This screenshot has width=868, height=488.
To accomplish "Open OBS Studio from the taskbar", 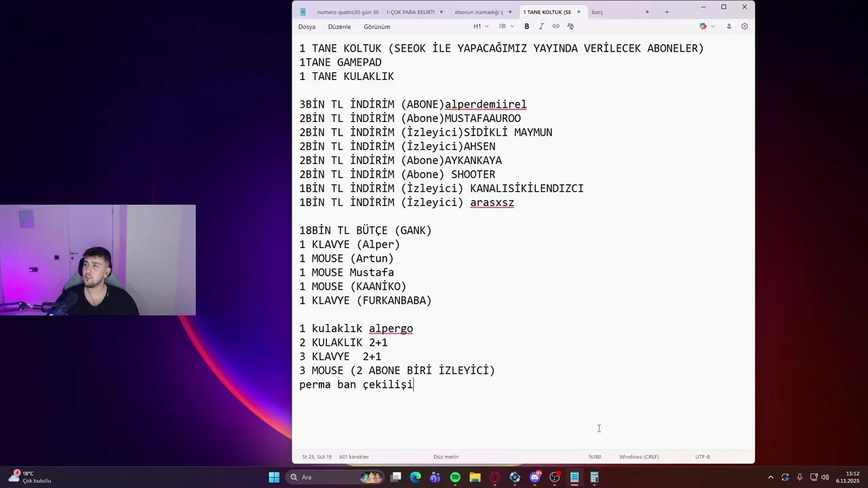I will tap(555, 477).
